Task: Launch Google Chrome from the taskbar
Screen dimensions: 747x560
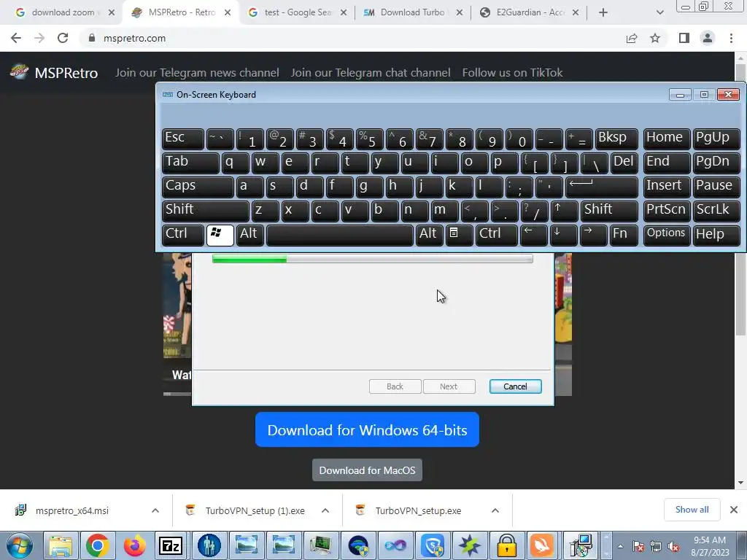Action: [x=98, y=545]
